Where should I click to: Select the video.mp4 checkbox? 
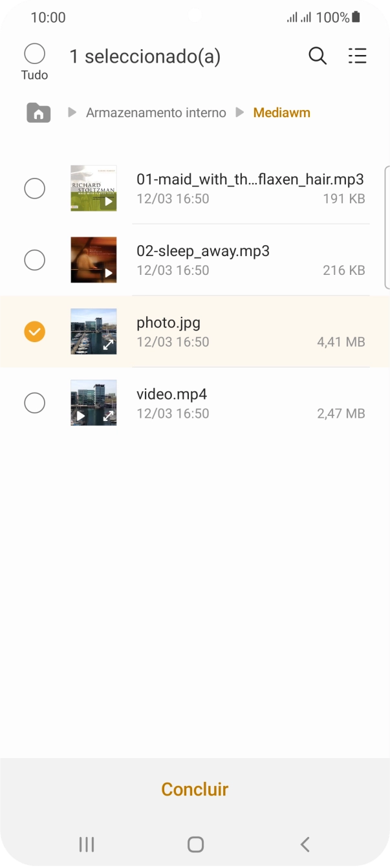click(x=34, y=404)
